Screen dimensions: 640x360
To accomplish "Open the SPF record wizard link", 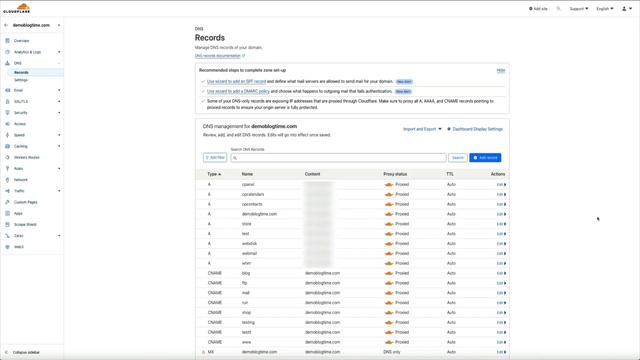I will click(236, 82).
